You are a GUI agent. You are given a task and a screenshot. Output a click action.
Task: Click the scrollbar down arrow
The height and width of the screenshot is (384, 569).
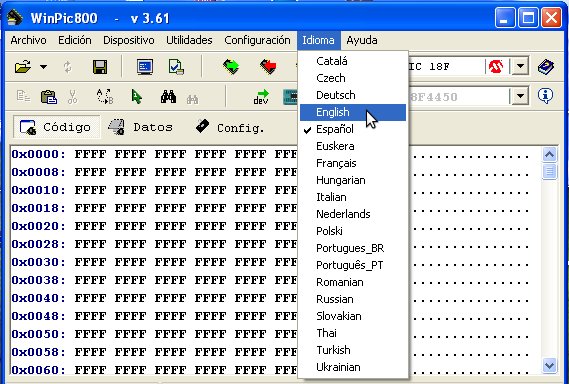coord(549,365)
